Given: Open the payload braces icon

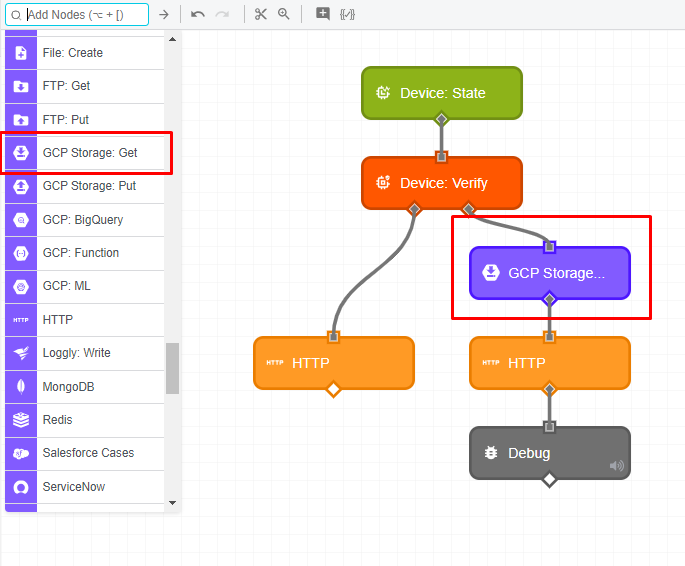Looking at the screenshot, I should pos(347,15).
